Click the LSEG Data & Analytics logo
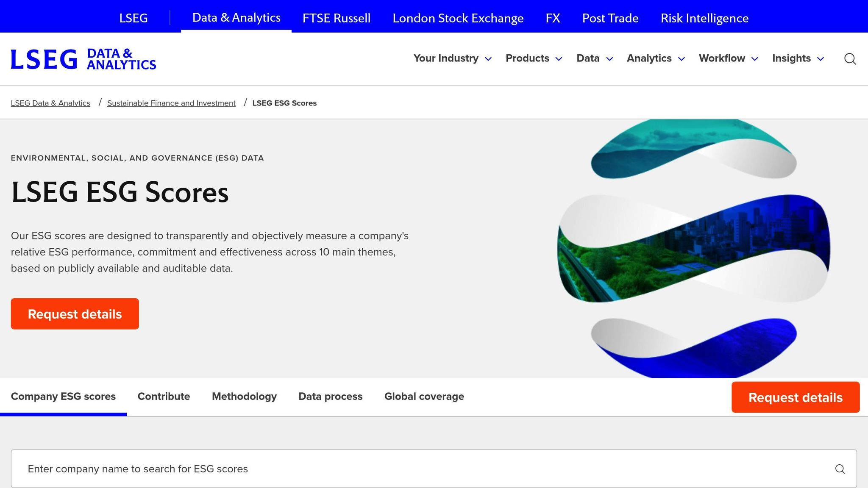The width and height of the screenshot is (868, 488). [83, 59]
